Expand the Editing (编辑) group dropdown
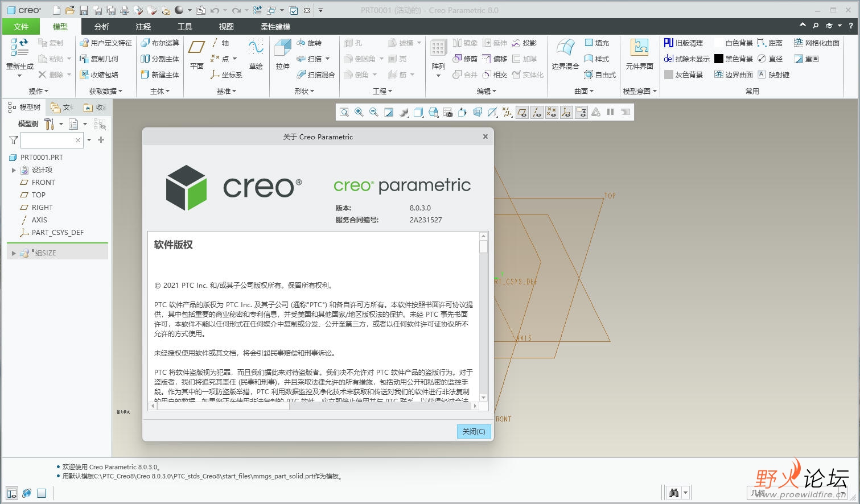Viewport: 860px width, 504px height. coord(487,91)
